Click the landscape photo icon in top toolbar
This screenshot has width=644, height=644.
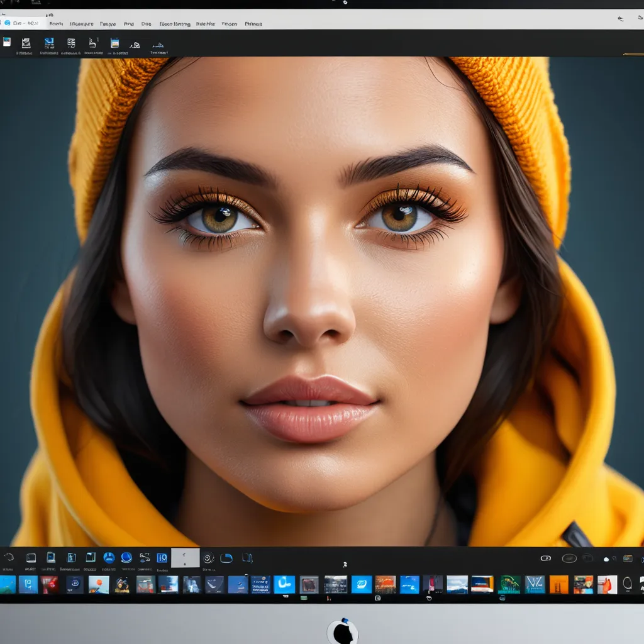(x=114, y=43)
